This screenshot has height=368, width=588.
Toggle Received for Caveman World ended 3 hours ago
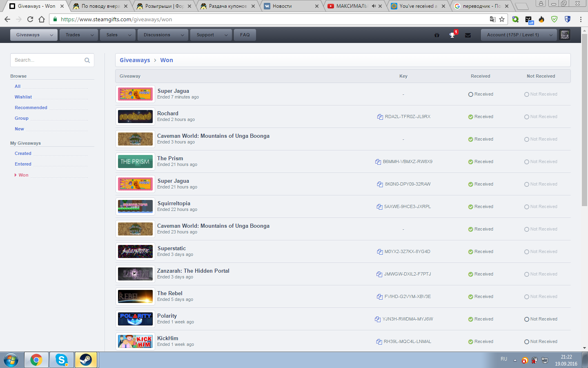[481, 139]
